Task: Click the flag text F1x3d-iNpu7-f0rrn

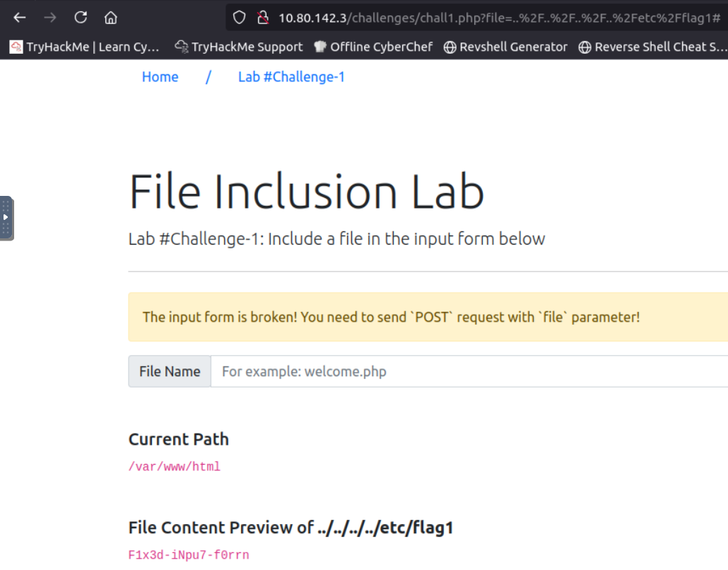Action: (189, 555)
